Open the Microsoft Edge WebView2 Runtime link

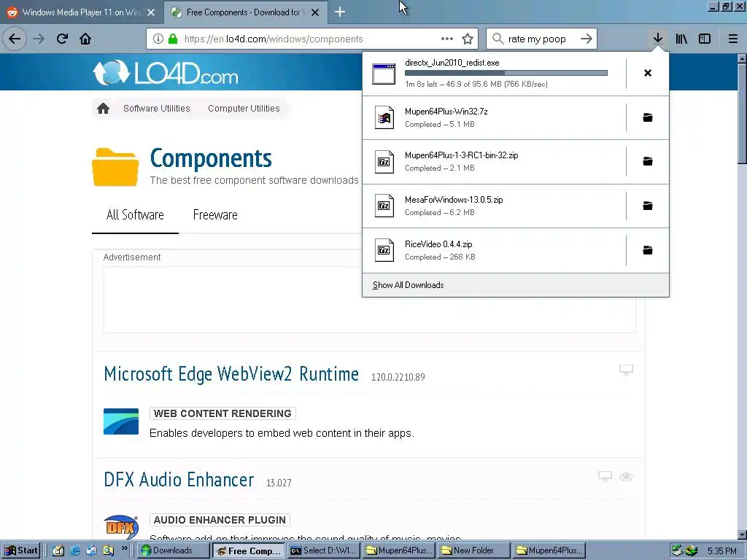click(231, 374)
